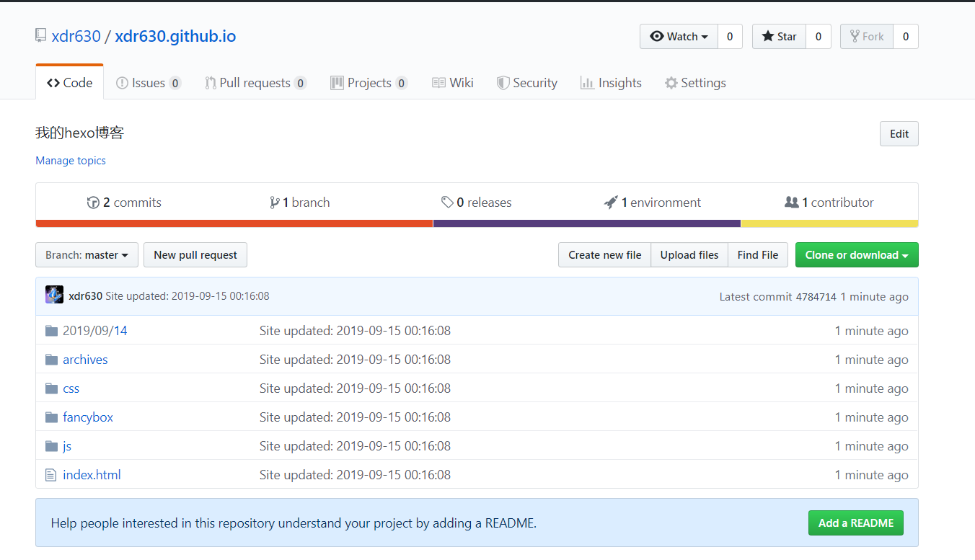Click the '1 minute ago' time on the css row
975x560 pixels.
(872, 388)
